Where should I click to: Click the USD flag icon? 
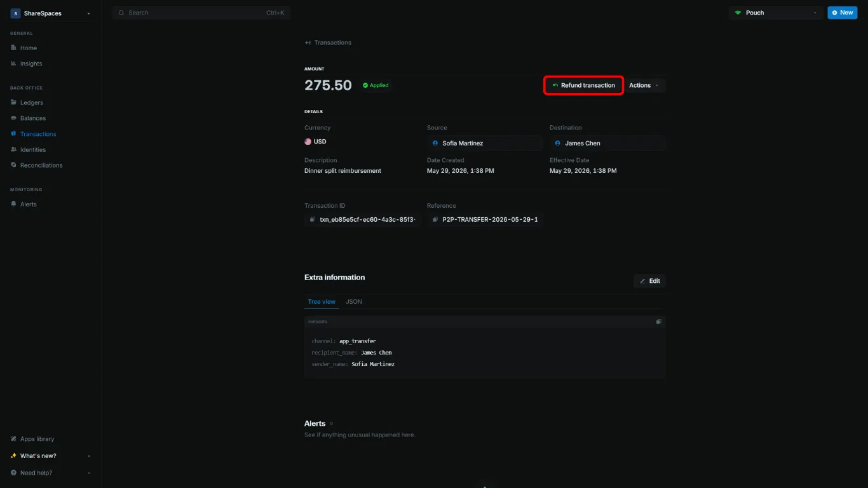308,142
